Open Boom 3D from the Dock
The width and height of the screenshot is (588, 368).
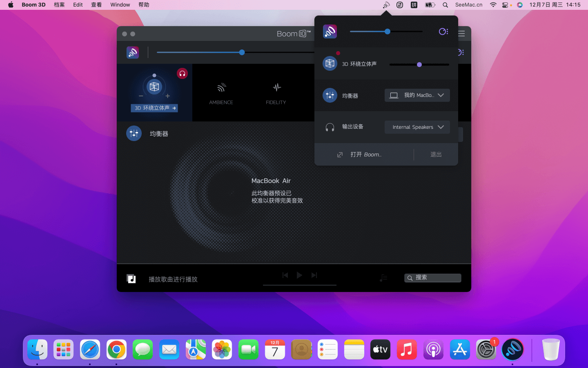tap(512, 350)
